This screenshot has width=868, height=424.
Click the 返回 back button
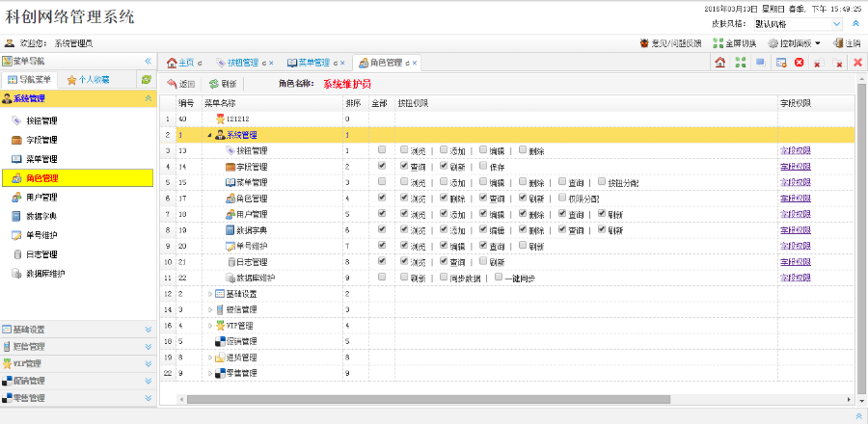click(180, 84)
